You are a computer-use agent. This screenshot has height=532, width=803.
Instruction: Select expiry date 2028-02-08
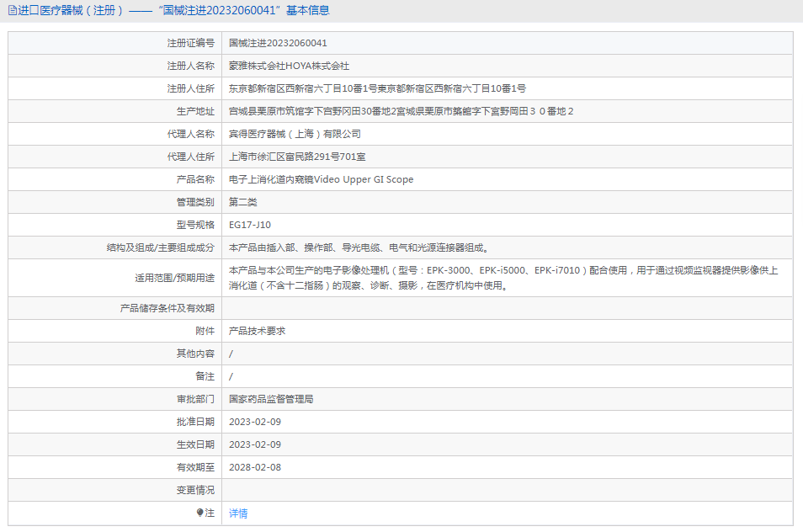click(255, 467)
